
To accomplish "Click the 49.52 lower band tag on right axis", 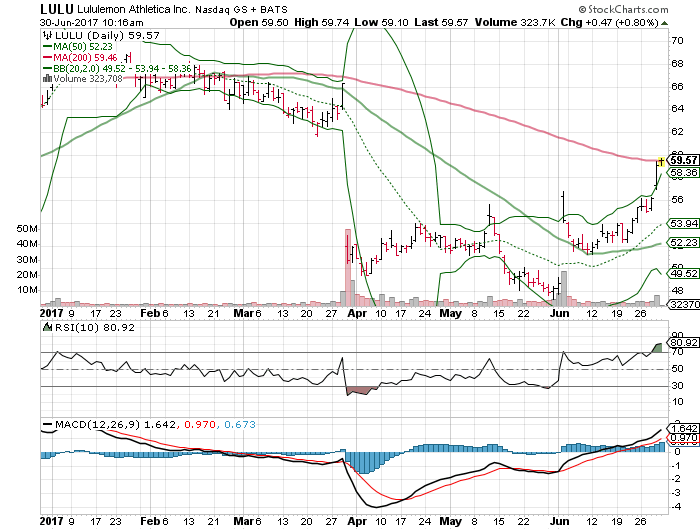I will (x=683, y=273).
